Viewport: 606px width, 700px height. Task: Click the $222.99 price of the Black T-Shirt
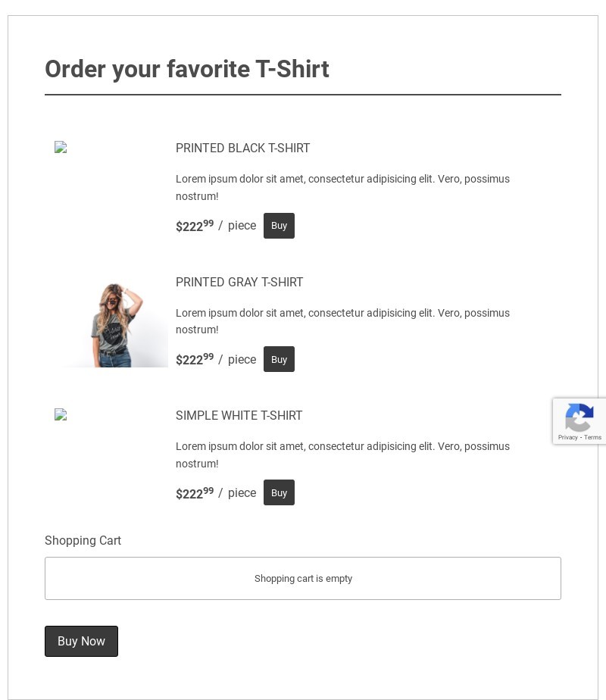(x=194, y=226)
